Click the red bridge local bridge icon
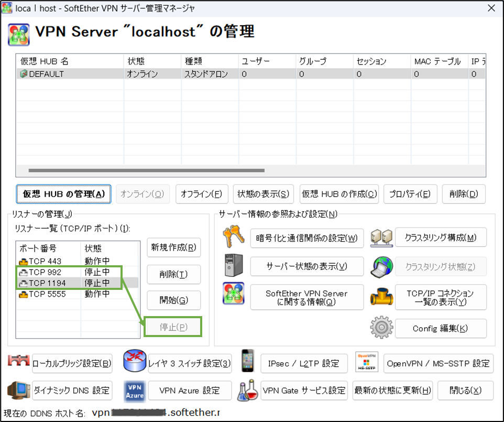The width and height of the screenshot is (504, 422). (19, 361)
